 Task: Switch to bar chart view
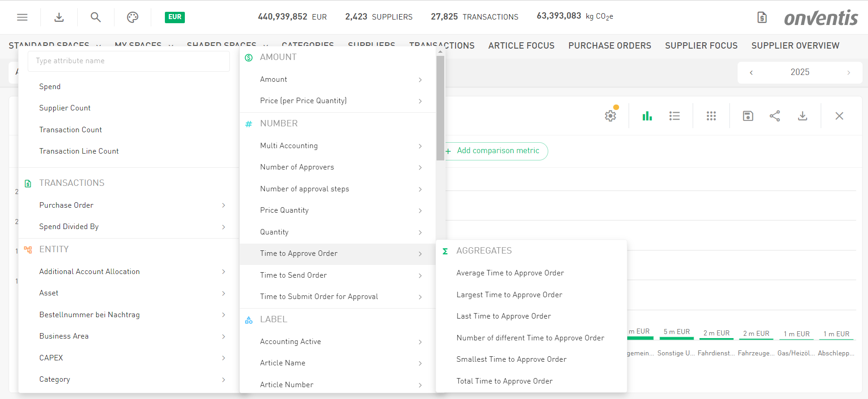[x=647, y=116]
